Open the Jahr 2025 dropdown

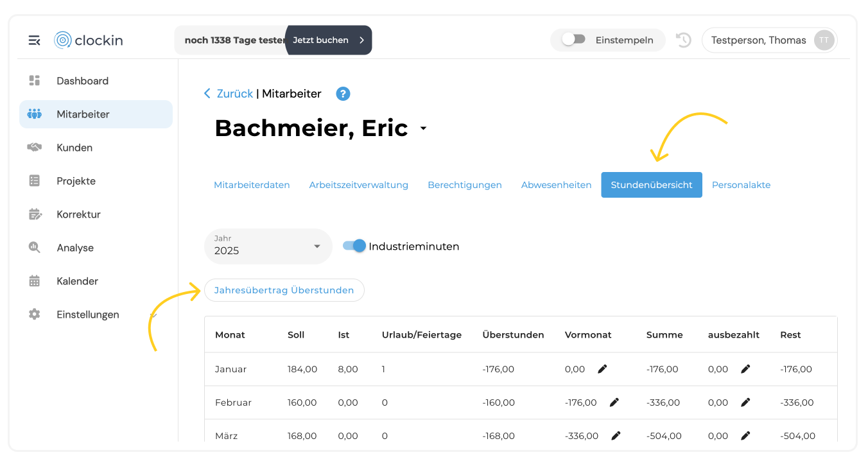tap(268, 246)
